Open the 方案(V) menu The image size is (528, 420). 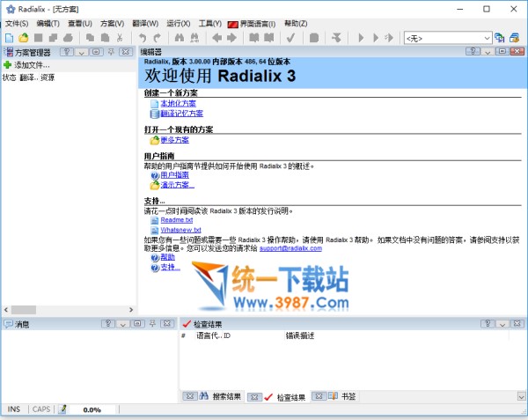click(x=112, y=24)
